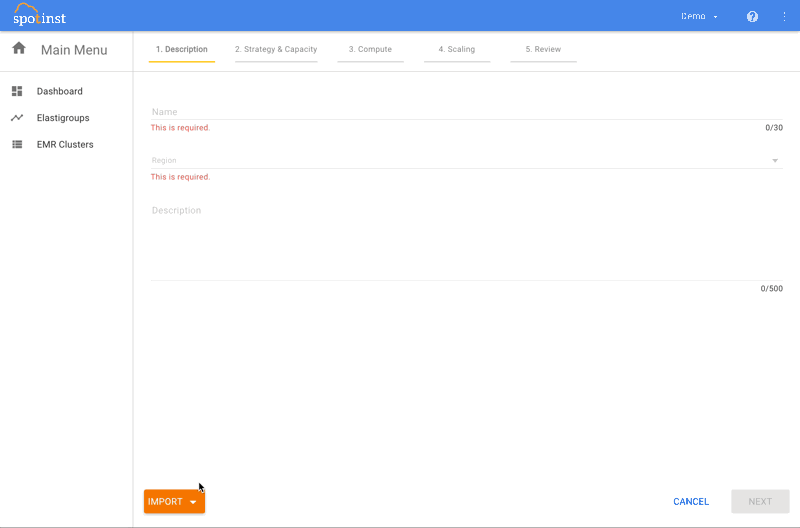Viewport: 800px width, 528px height.
Task: Go to the 3. Compute step
Action: (370, 49)
